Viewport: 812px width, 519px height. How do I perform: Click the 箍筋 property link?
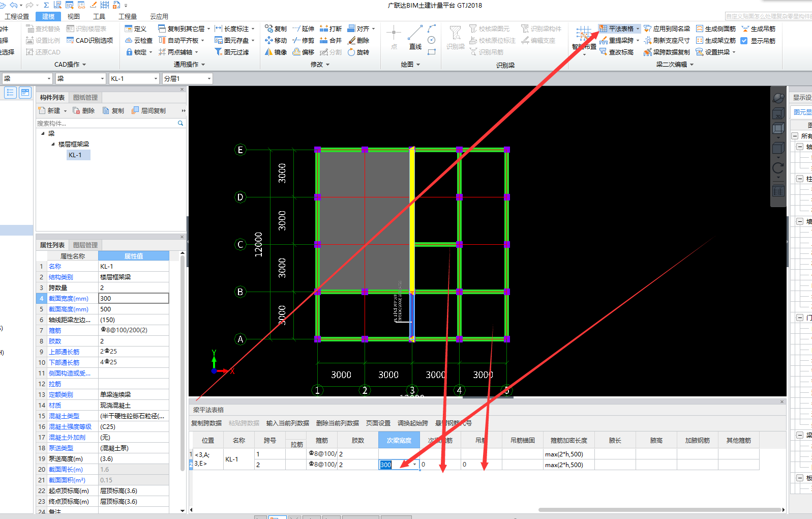point(55,330)
